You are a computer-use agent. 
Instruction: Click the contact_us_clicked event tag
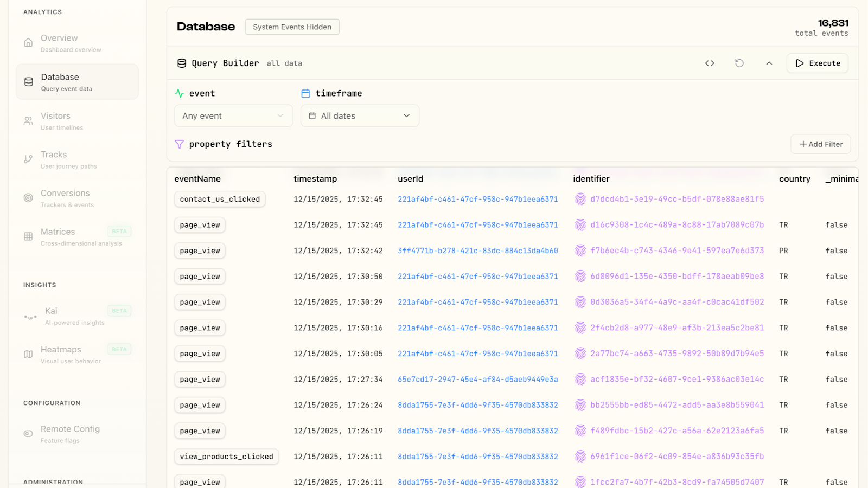(x=220, y=199)
